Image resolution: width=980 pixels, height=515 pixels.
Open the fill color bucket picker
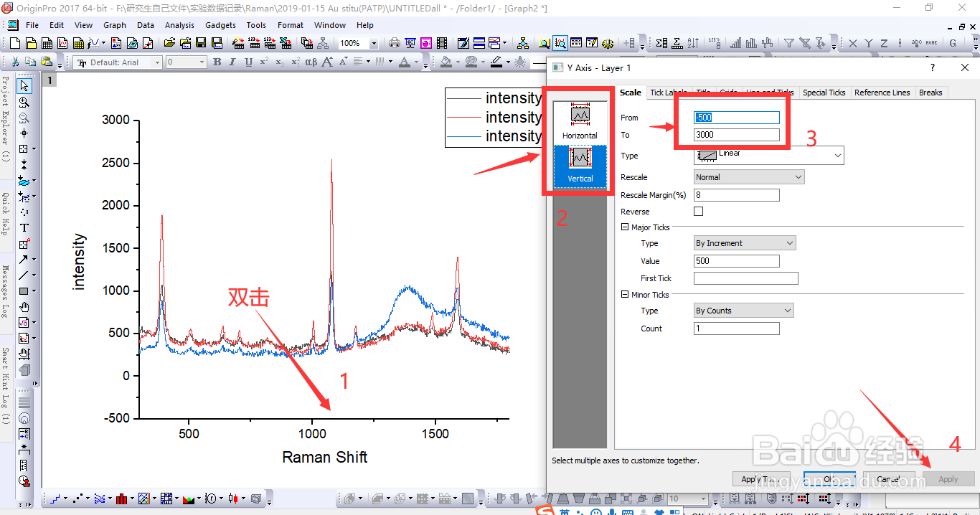[446, 62]
